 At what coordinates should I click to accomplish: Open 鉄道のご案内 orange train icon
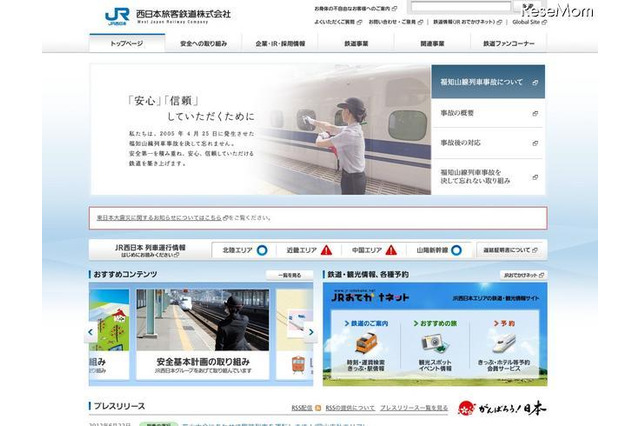click(x=366, y=342)
